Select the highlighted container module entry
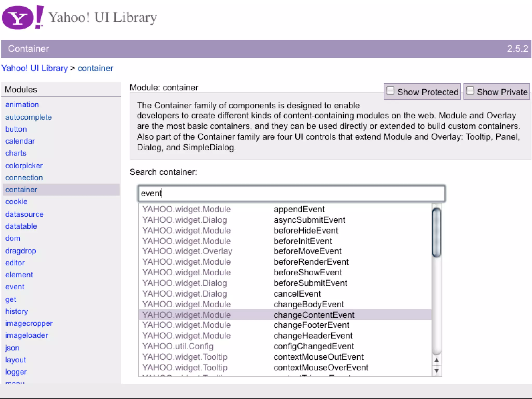Screen dimensions: 532x399 click(x=21, y=190)
